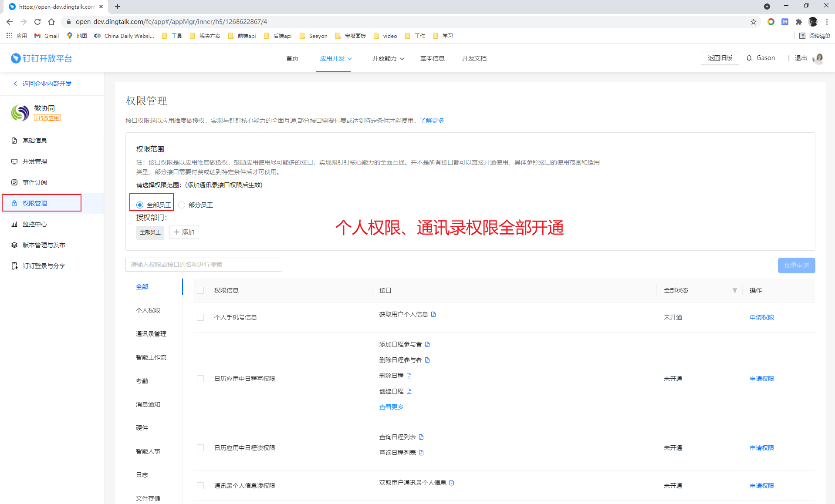Click the doc icon next to 创建日程

click(409, 391)
